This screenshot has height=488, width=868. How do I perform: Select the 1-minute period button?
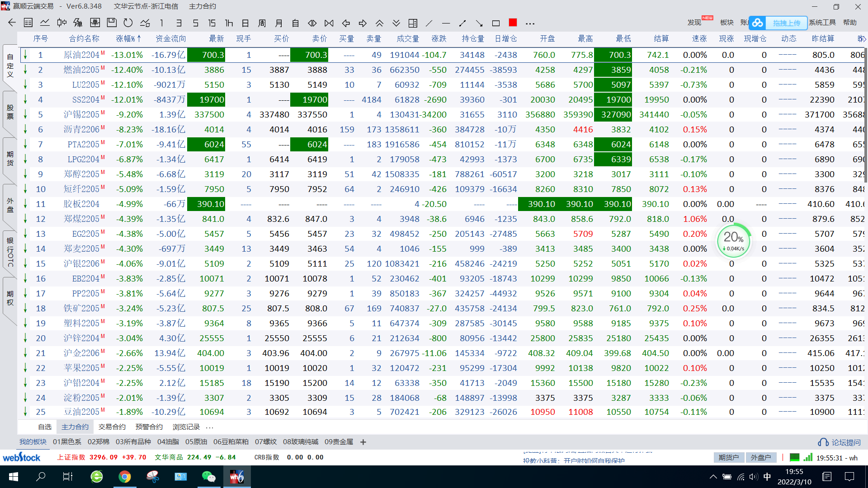click(161, 23)
